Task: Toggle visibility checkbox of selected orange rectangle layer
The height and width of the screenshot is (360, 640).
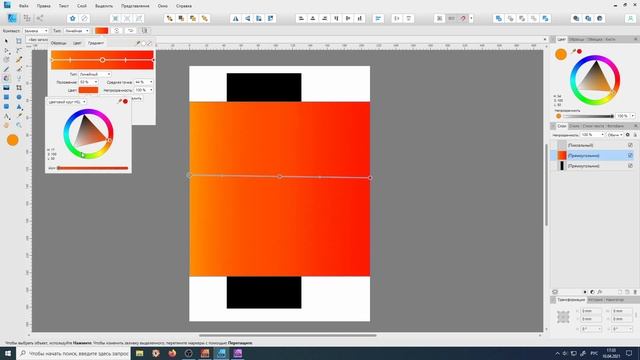Action: 630,156
